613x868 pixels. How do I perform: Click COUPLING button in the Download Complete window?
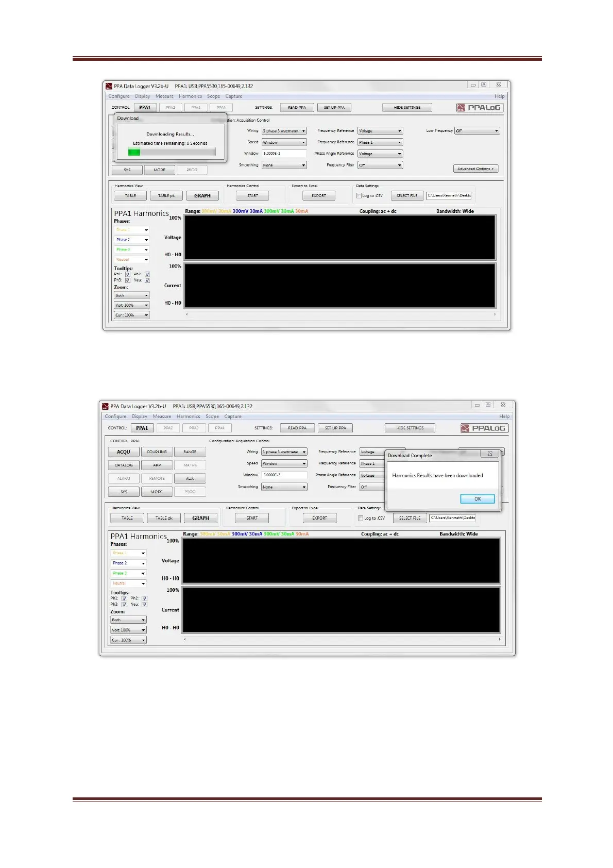pyautogui.click(x=157, y=452)
